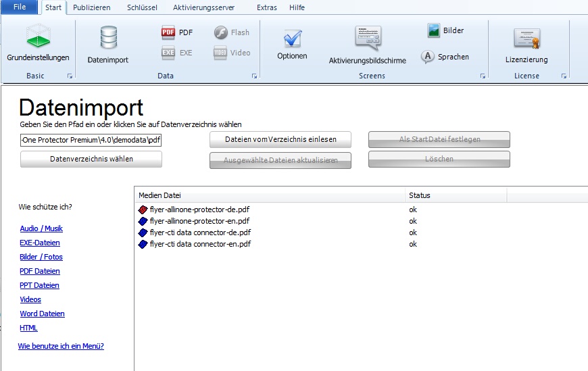Expand the Basic group dialog launcher

[70, 76]
